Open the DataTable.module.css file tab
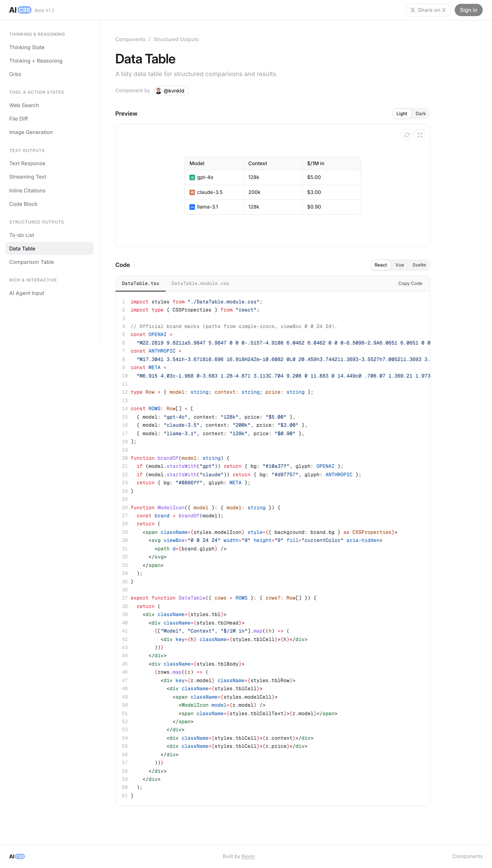This screenshot has width=492, height=868. pos(200,284)
